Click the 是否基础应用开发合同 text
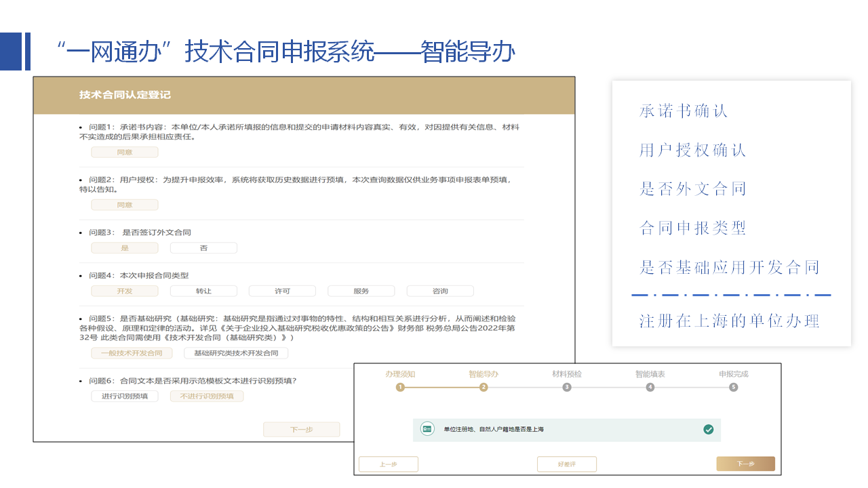This screenshot has height=488, width=868. 730,267
